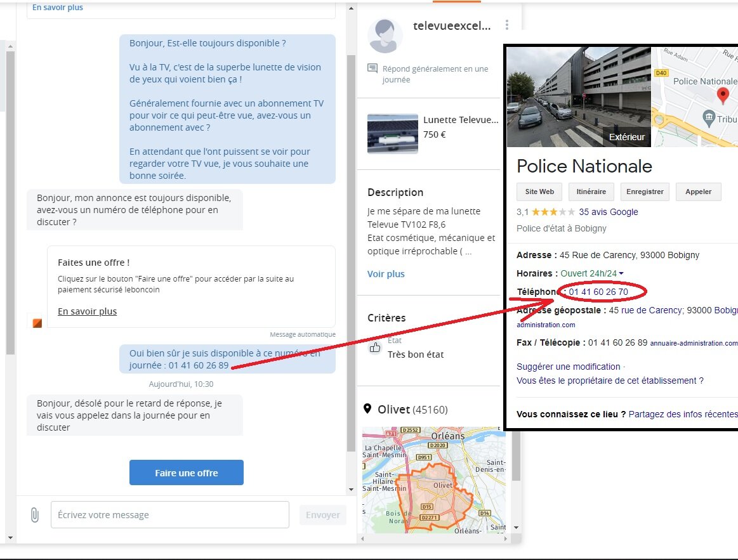Click the Faire une offre button
The height and width of the screenshot is (560, 738).
click(187, 472)
